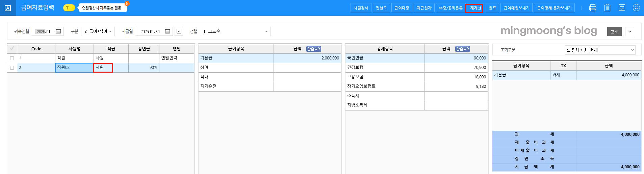Click 산출식 badge in 급여항목 금액 header
Viewport: 644px width, 174px height.
pos(314,49)
